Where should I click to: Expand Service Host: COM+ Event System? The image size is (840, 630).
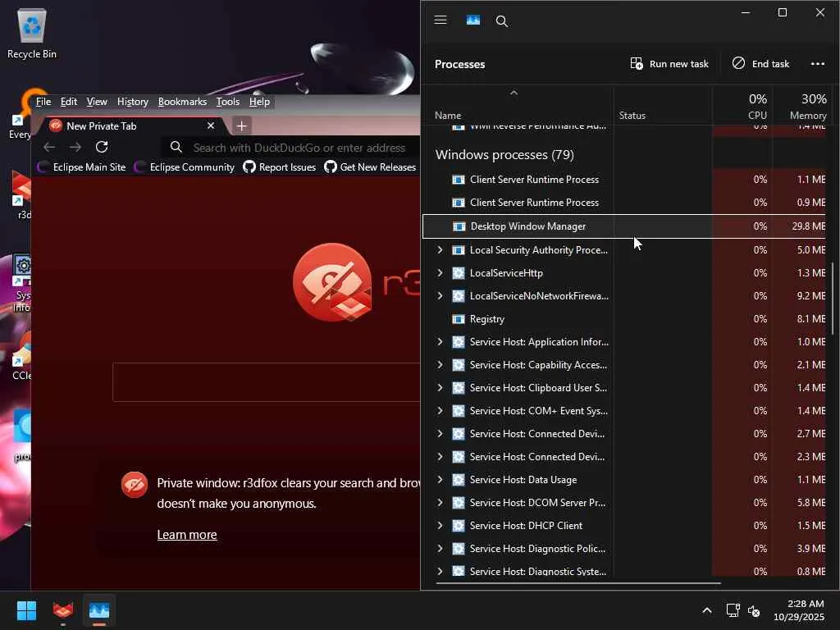click(440, 411)
